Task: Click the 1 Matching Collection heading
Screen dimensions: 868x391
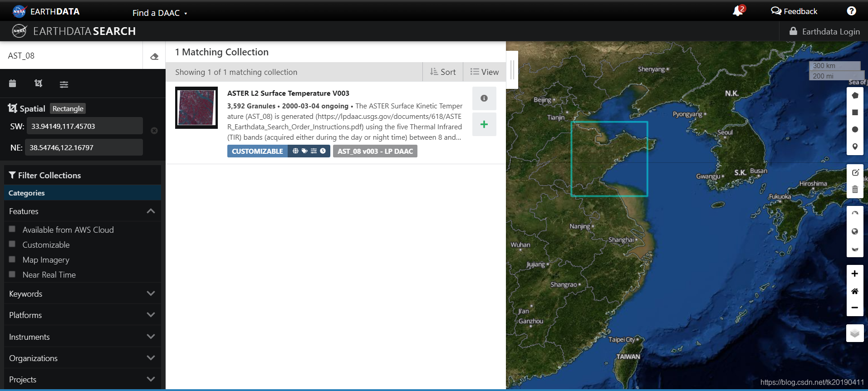Action: (x=222, y=52)
